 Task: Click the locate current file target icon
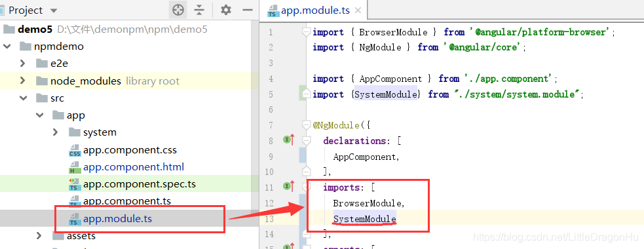point(178,10)
